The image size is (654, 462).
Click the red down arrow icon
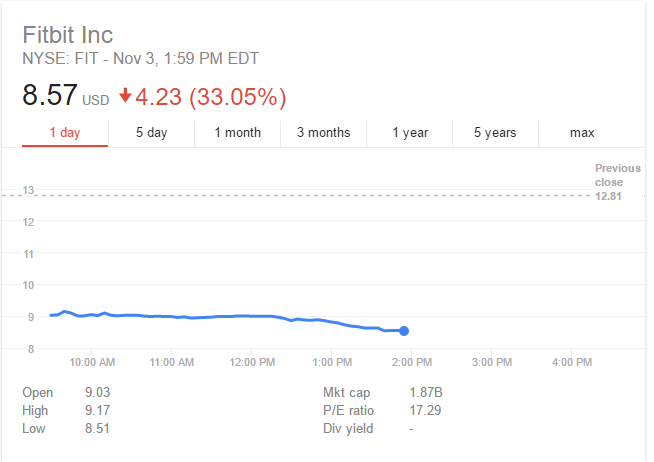tap(125, 96)
